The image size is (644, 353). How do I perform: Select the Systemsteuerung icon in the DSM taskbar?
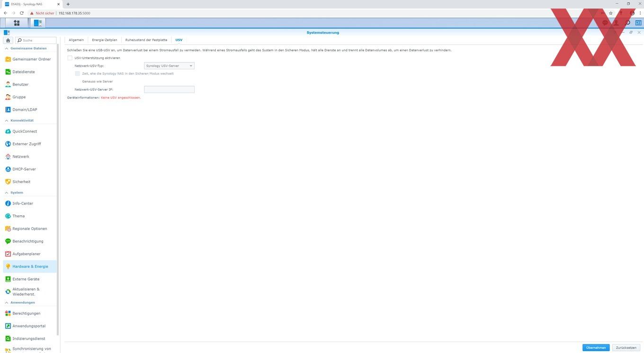click(38, 23)
